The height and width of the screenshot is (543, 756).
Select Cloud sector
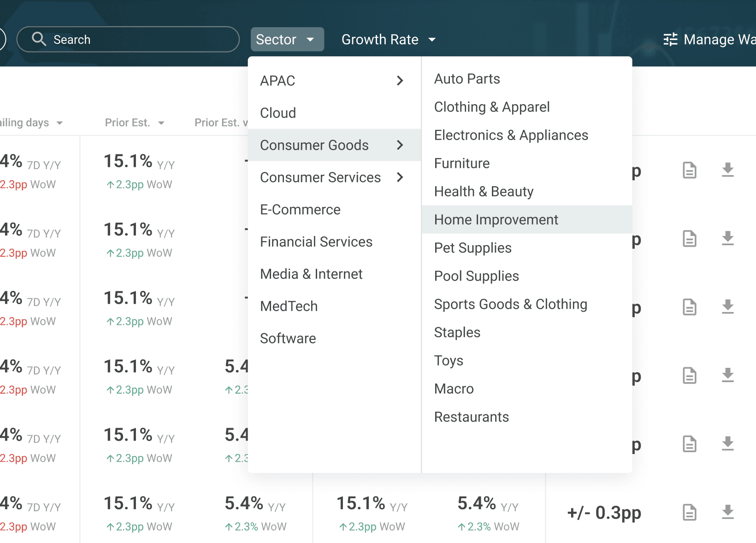[334, 113]
